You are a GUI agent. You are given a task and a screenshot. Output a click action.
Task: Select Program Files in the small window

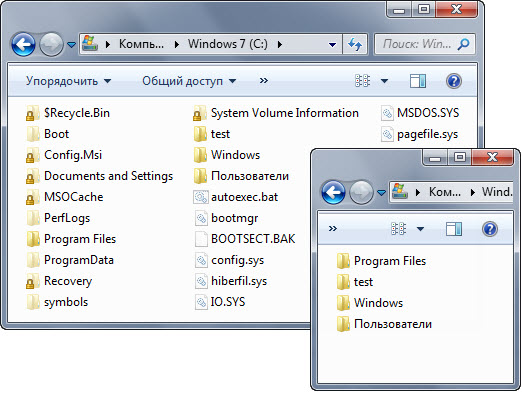[381, 261]
